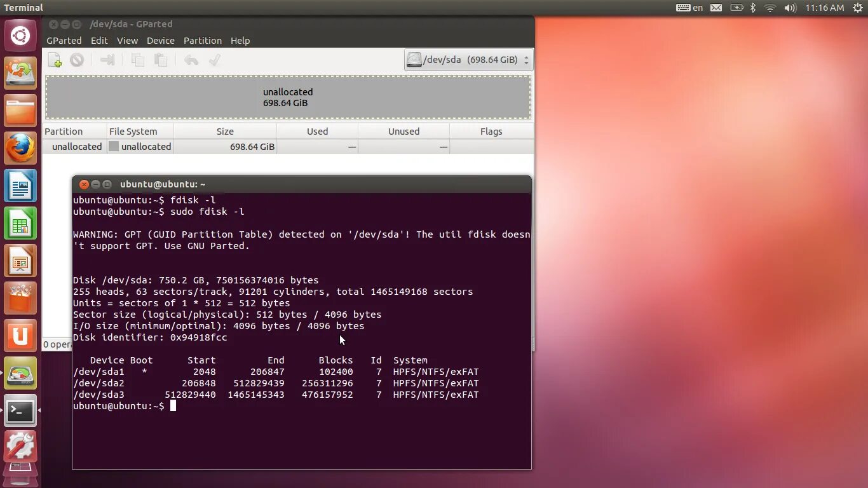Click GParted's Paste partition toolbar icon
This screenshot has height=488, width=868.
tap(161, 60)
